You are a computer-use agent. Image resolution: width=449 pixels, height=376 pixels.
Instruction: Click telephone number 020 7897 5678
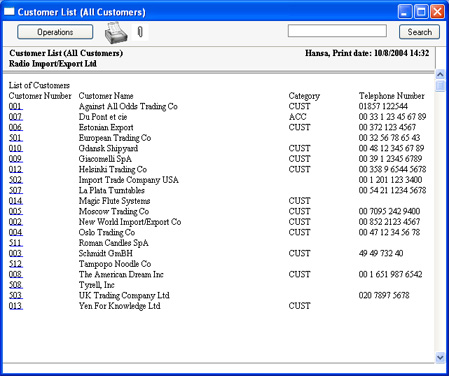[x=384, y=295]
